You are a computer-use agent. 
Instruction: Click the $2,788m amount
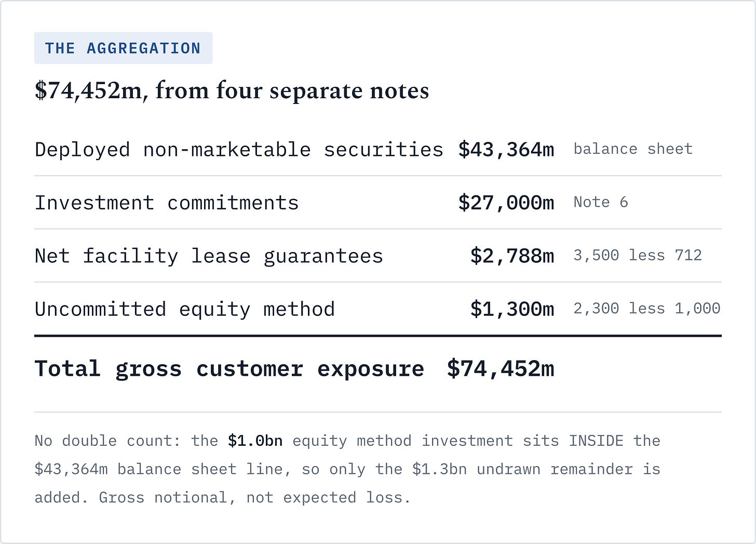(x=512, y=256)
